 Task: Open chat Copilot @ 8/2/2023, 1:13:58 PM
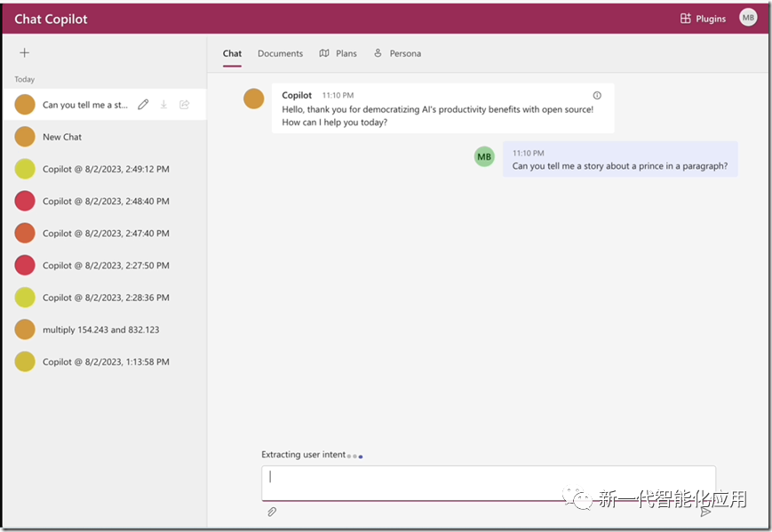[104, 361]
